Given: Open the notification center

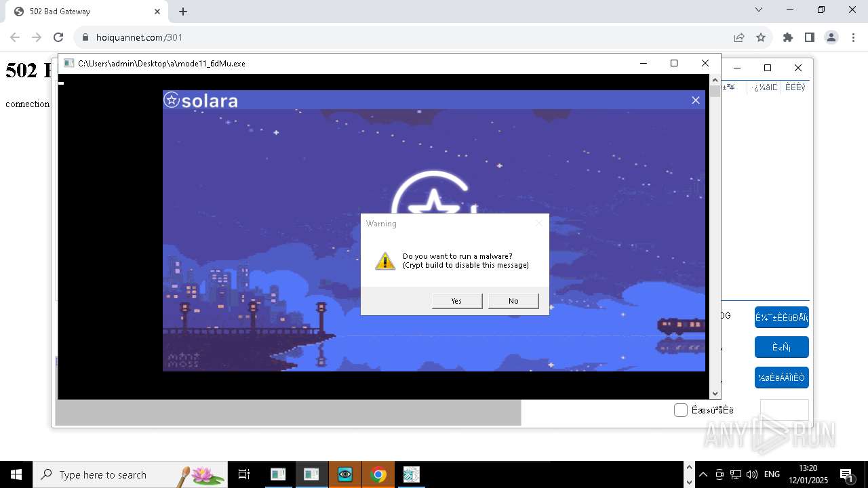Looking at the screenshot, I should tap(847, 474).
